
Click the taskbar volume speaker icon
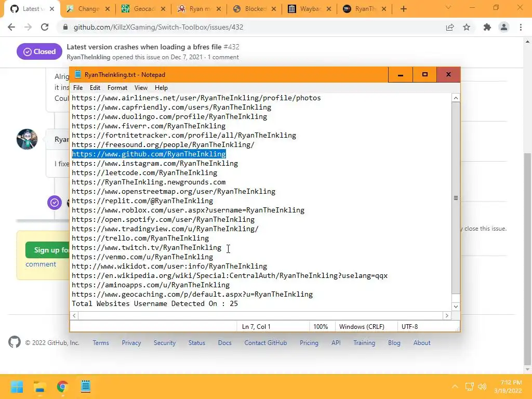482,387
